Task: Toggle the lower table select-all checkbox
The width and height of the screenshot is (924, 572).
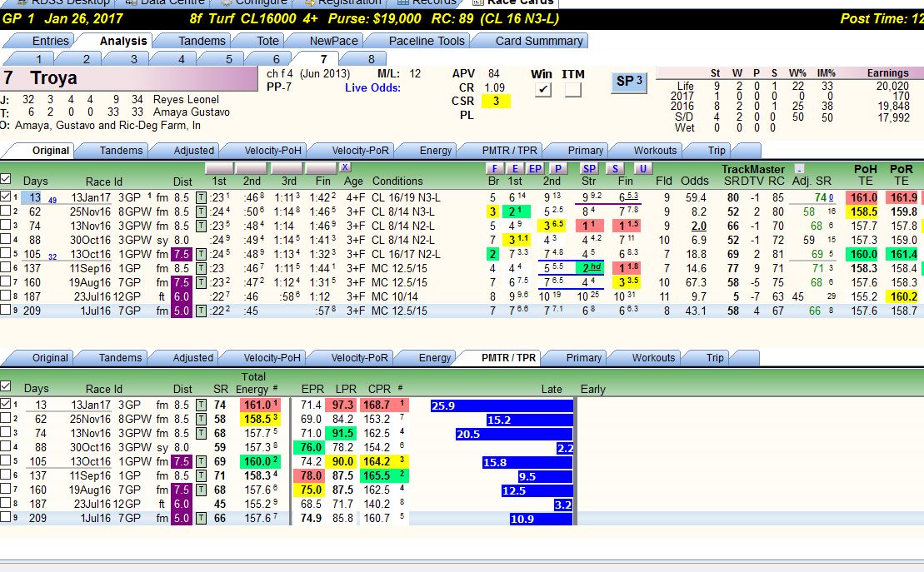Action: point(5,385)
